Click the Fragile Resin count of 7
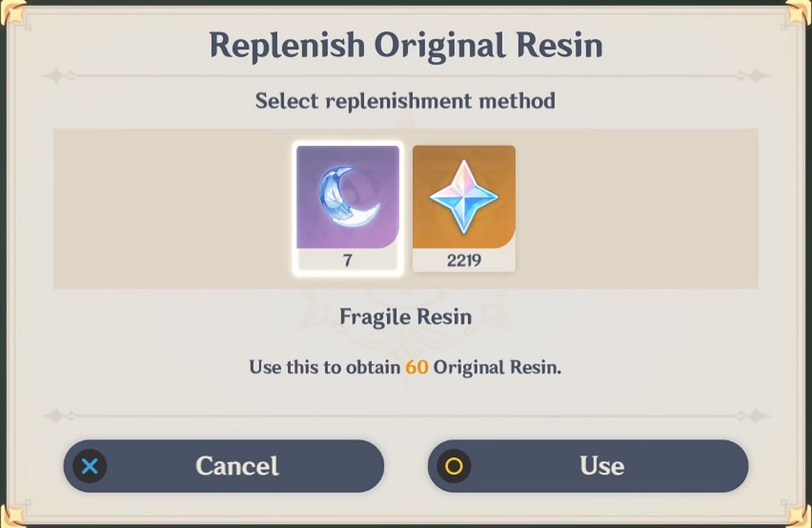The width and height of the screenshot is (812, 528). coord(348,260)
